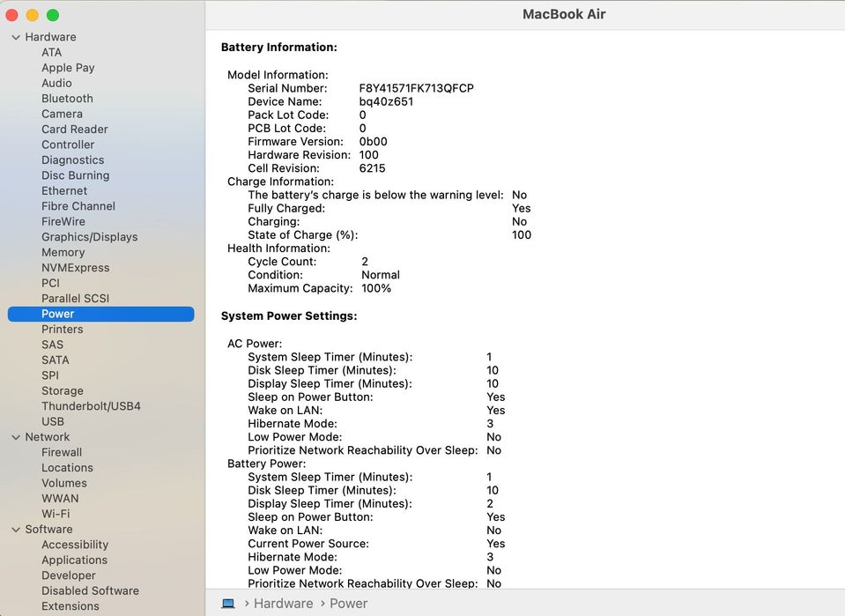The height and width of the screenshot is (616, 845).
Task: Select Controller in the sidebar
Action: pyautogui.click(x=68, y=145)
